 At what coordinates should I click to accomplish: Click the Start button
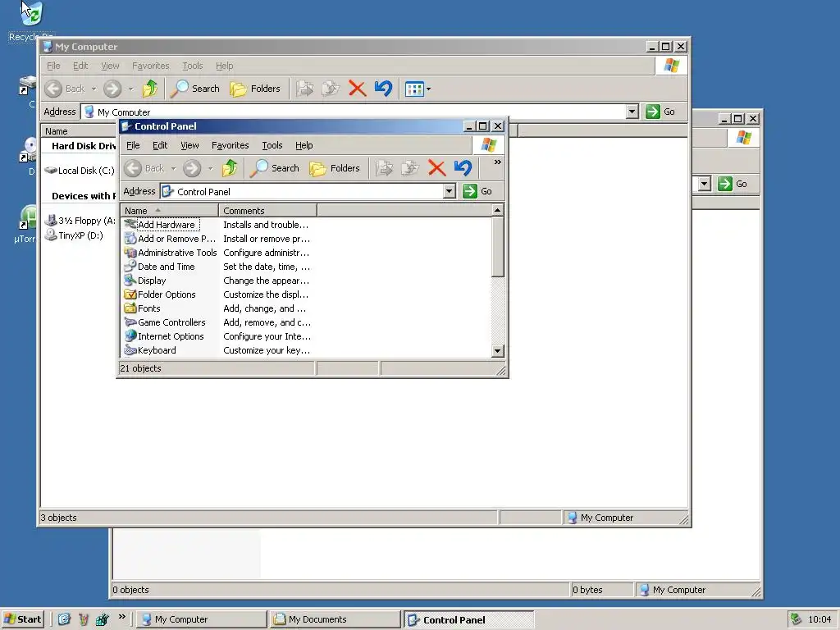(x=22, y=619)
